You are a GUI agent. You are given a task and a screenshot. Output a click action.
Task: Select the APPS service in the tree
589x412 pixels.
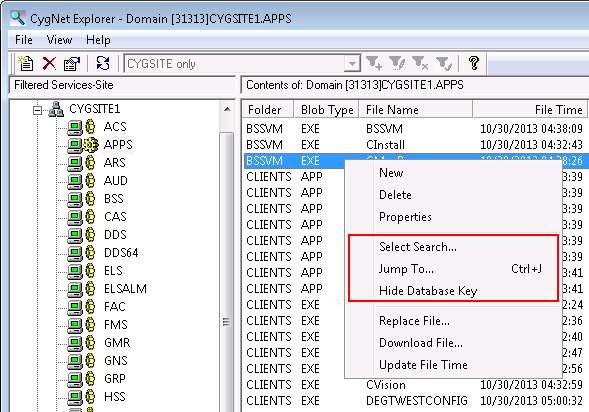point(118,145)
